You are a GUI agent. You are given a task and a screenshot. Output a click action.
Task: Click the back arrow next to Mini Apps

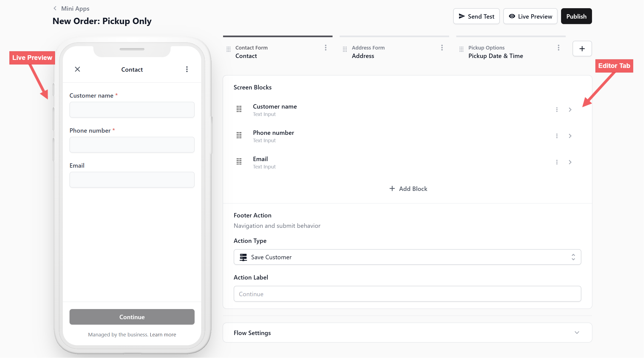[55, 8]
